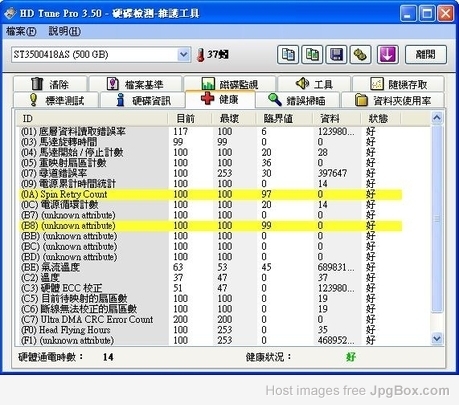Select the Spin Retry Count row
The image size is (459, 405).
(211, 194)
